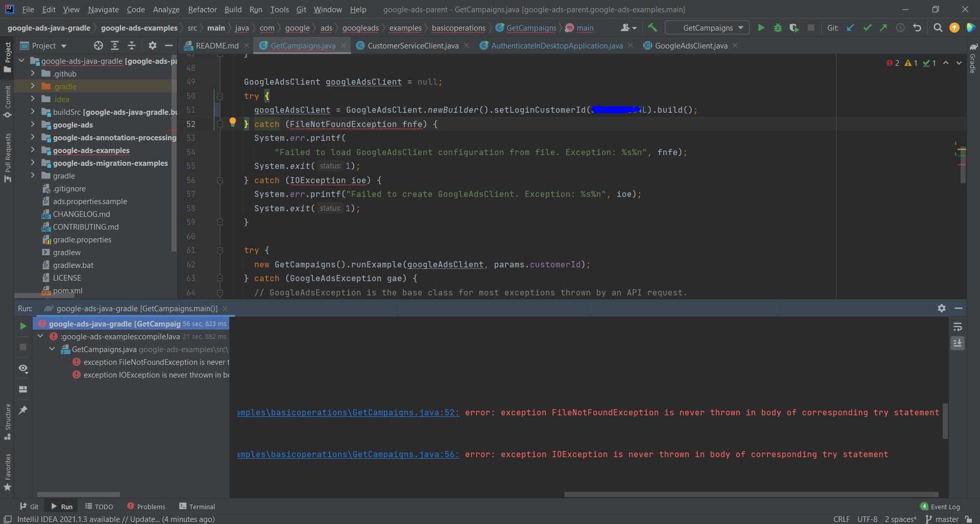Collapse the :google-ads-examples:compileJava node

click(x=40, y=336)
